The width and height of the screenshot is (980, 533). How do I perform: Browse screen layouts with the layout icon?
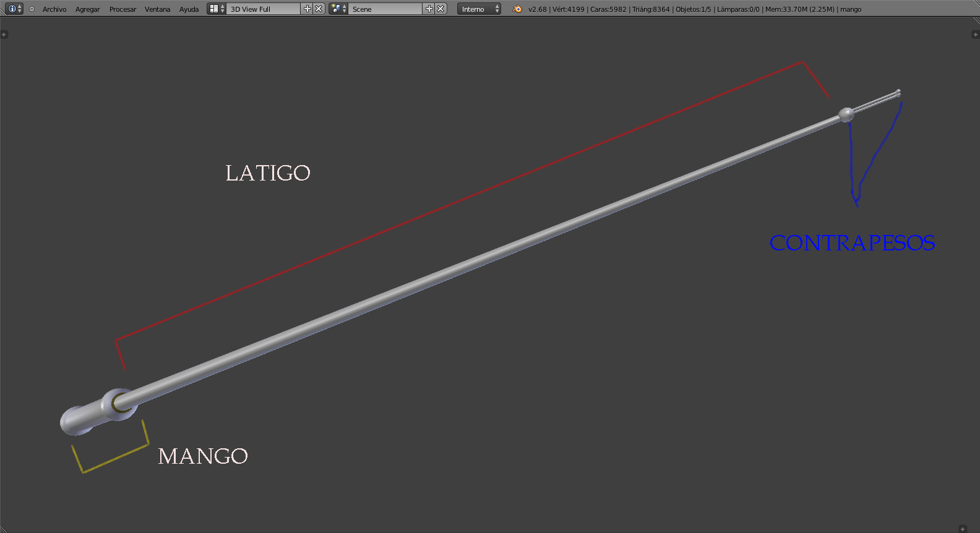217,9
